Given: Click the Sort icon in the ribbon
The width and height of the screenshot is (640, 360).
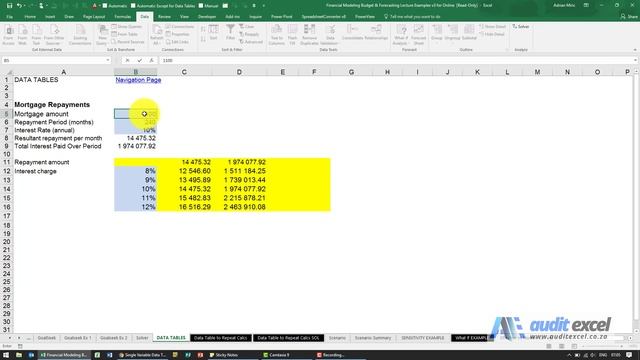Looking at the screenshot, I should (213, 33).
